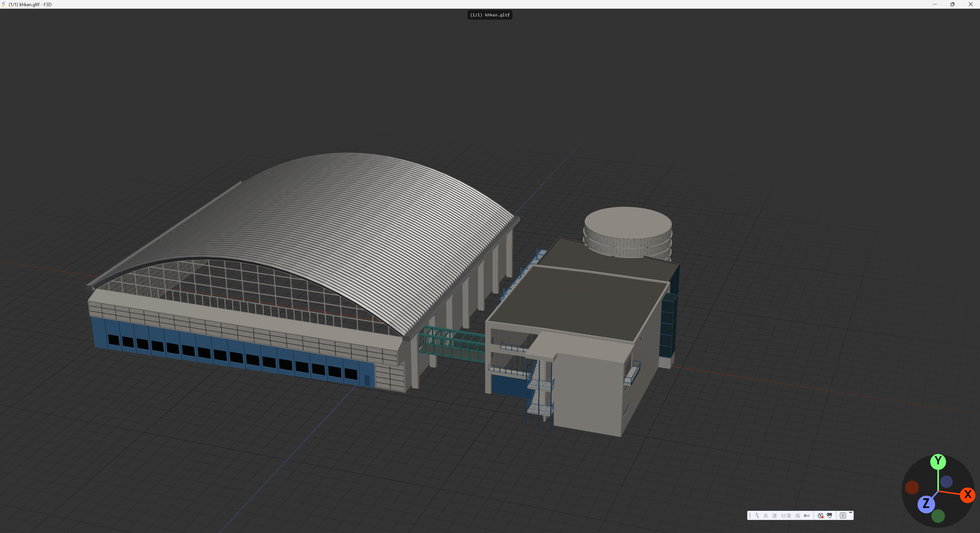Open the F3D app icon window menu

click(3, 4)
